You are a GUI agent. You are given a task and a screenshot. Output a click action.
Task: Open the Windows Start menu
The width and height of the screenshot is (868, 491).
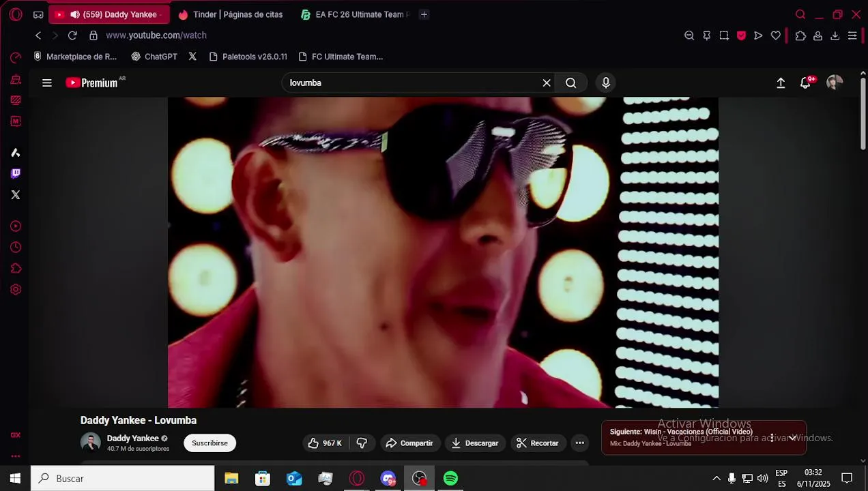[x=15, y=479]
